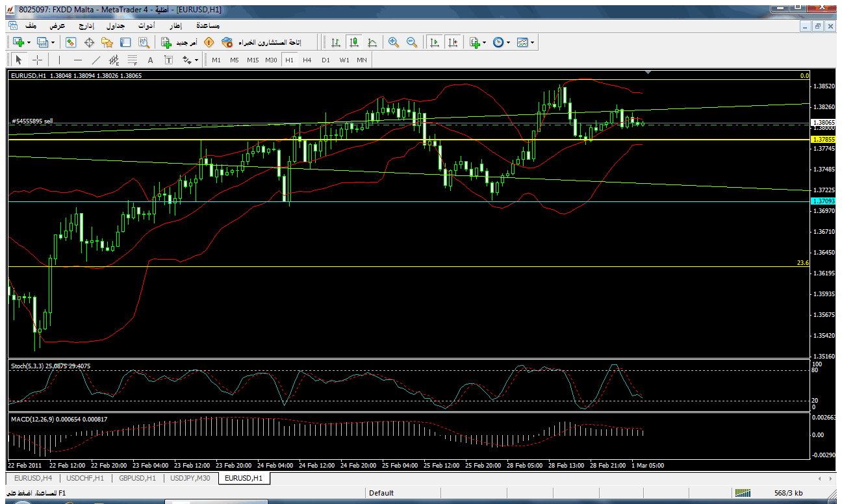Open the Profiles icon in the toolbar
The width and height of the screenshot is (842, 504).
point(43,42)
